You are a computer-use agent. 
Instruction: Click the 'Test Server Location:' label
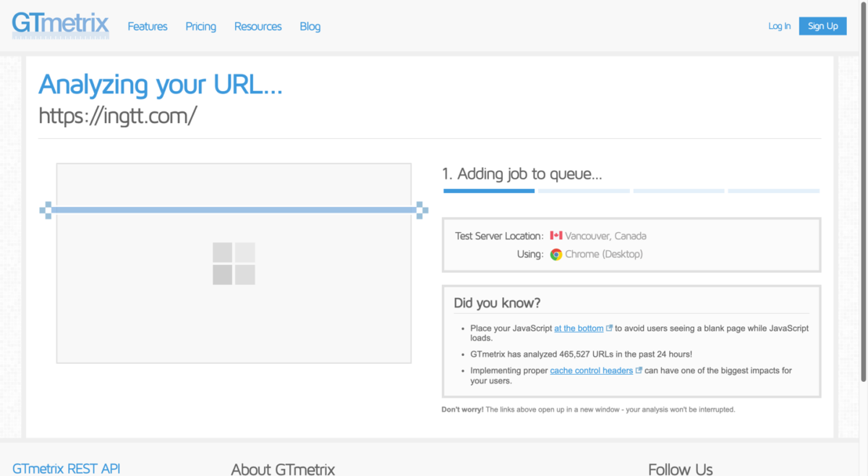499,236
